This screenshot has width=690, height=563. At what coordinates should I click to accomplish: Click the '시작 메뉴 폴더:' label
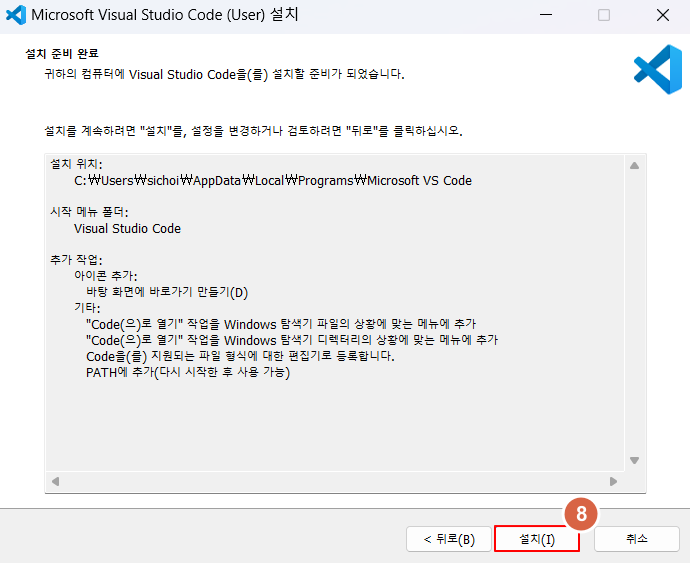tap(89, 212)
